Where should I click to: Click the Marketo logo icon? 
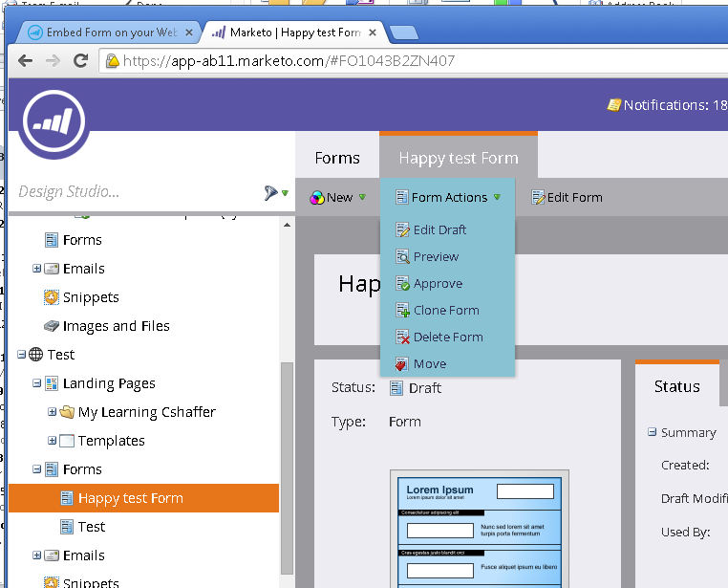pyautogui.click(x=54, y=120)
